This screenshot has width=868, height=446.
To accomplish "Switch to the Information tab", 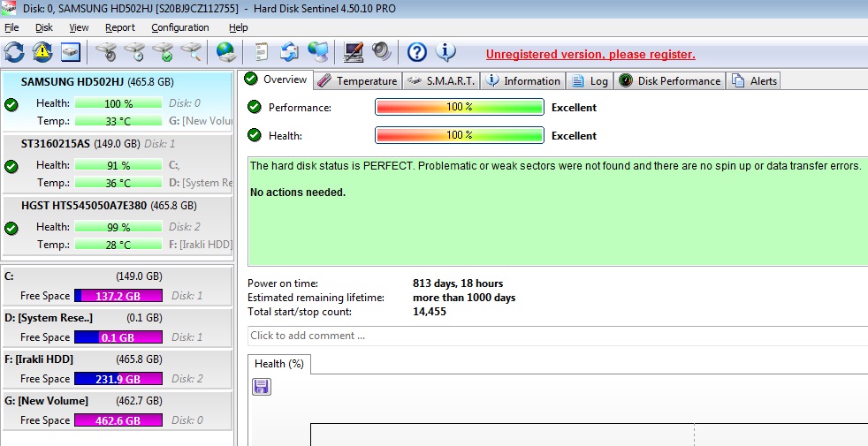I will coord(522,80).
